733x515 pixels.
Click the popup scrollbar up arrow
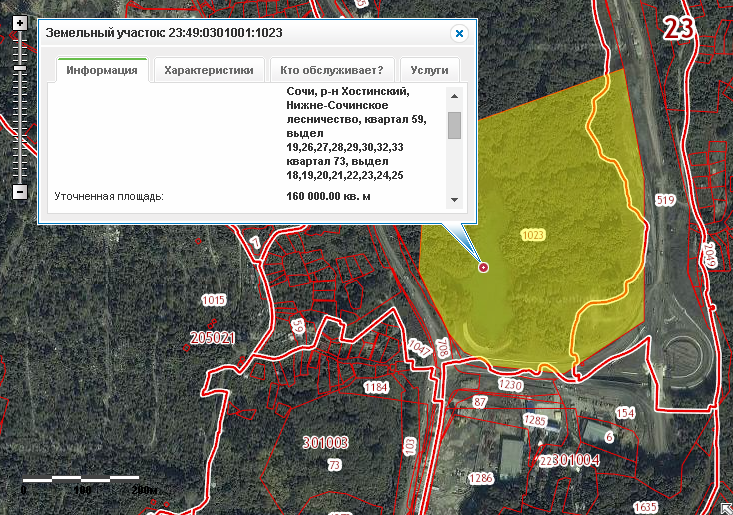click(454, 97)
